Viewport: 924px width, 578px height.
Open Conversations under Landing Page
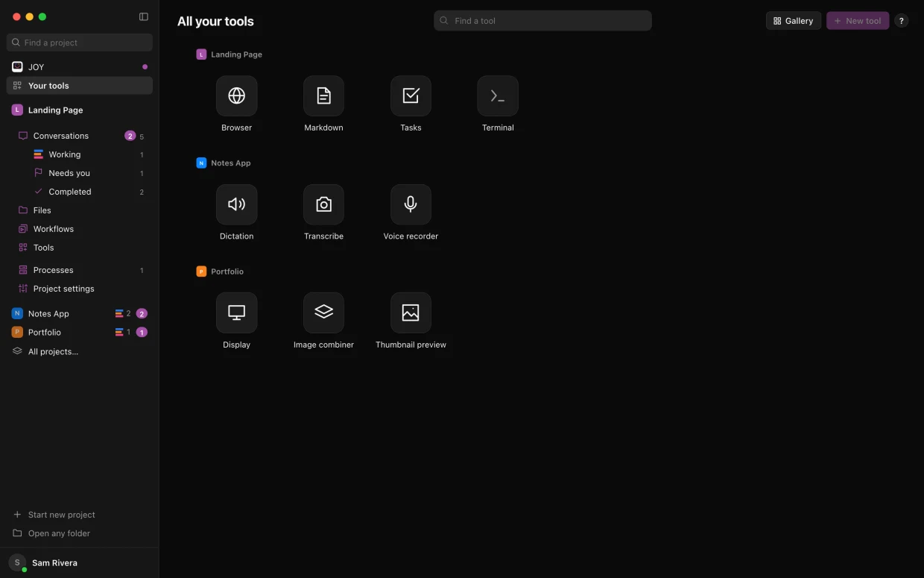click(80, 136)
